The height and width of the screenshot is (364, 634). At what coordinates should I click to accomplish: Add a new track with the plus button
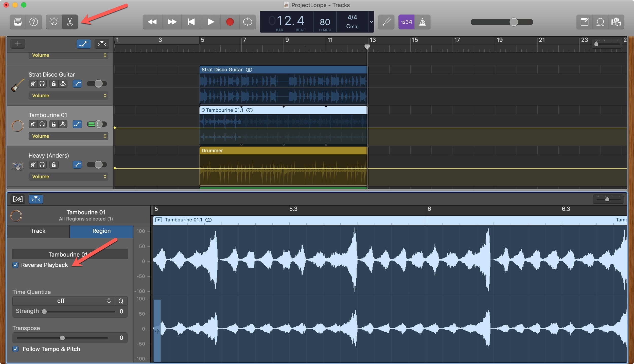pyautogui.click(x=18, y=44)
